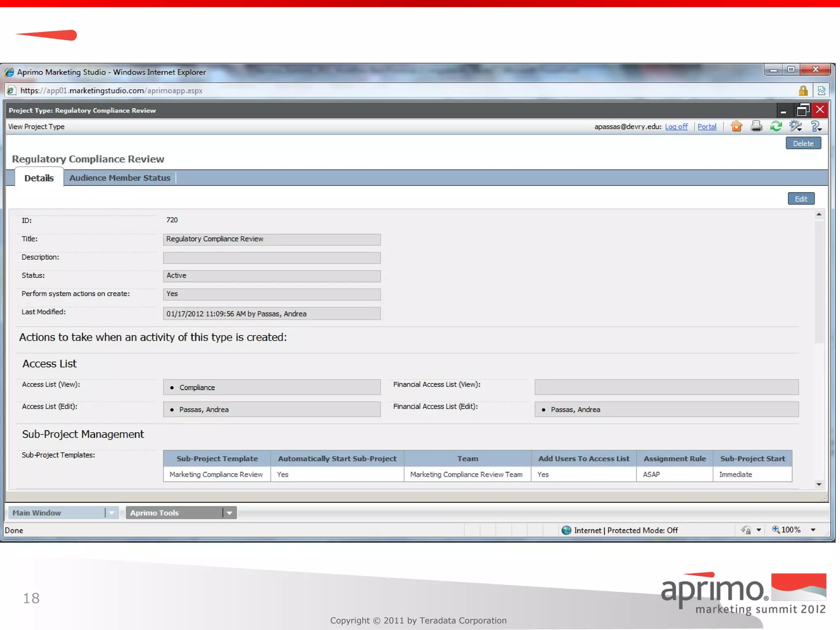
Task: Open the zoom level dropdown arrow
Action: (x=813, y=530)
